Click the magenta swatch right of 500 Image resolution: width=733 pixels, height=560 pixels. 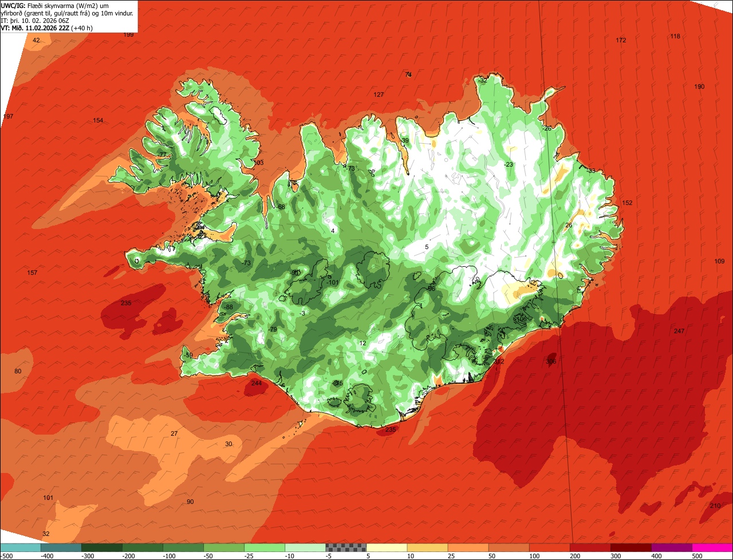(712, 547)
